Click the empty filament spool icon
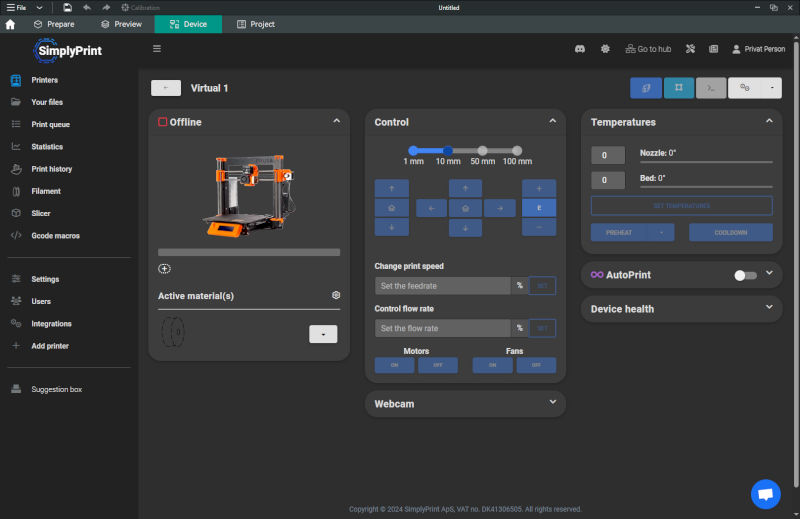Image resolution: width=800 pixels, height=519 pixels. tap(173, 332)
